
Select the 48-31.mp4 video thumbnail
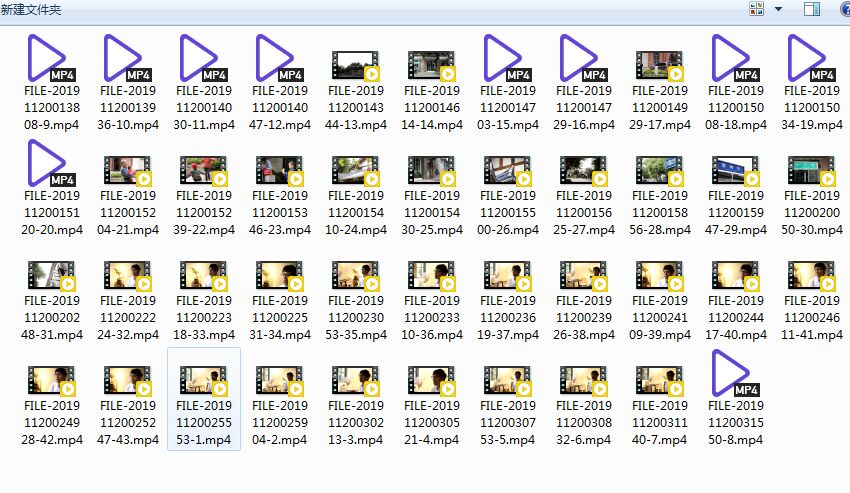[51, 275]
